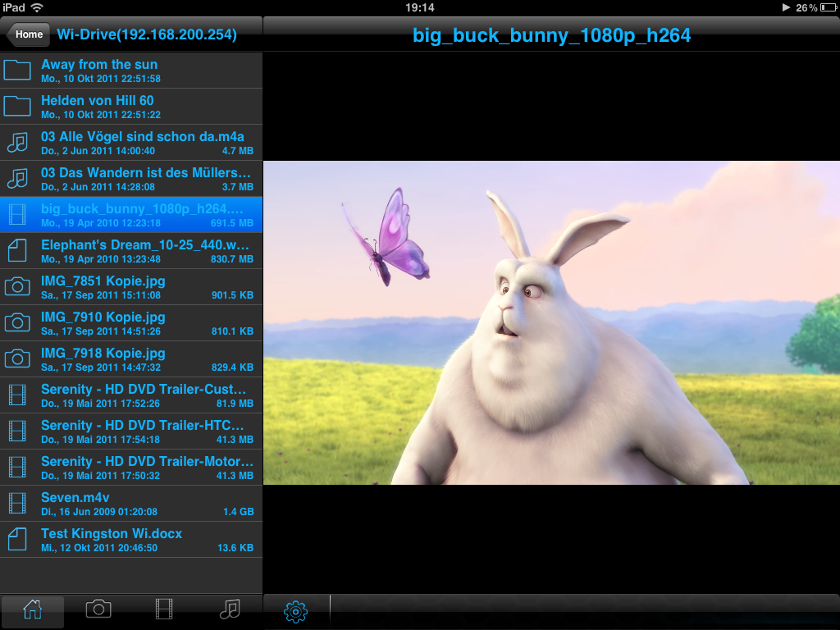
Task: Click the camera icon beside IMG_7851 Kopie.jpg
Action: pos(17,286)
